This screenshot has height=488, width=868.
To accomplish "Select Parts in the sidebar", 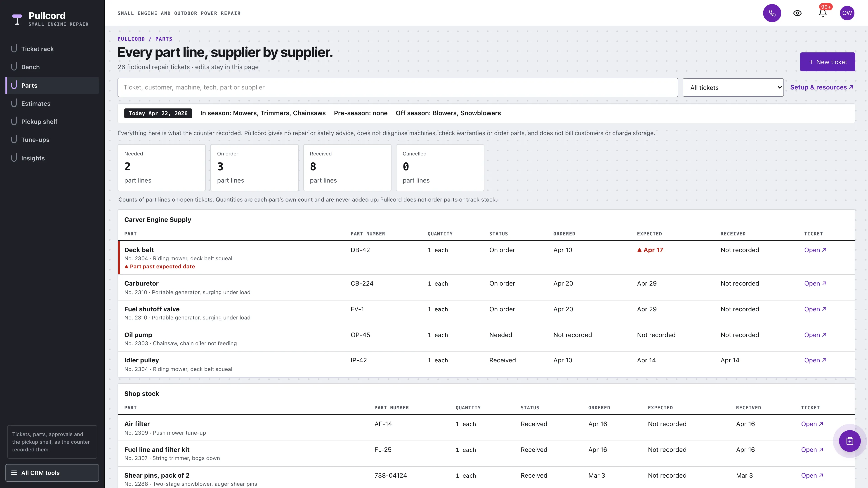I will (x=52, y=85).
